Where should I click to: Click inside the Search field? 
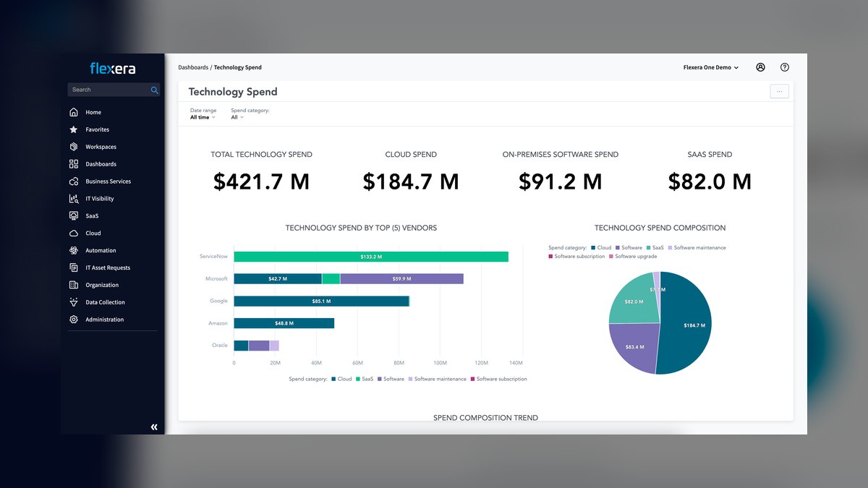tap(114, 90)
